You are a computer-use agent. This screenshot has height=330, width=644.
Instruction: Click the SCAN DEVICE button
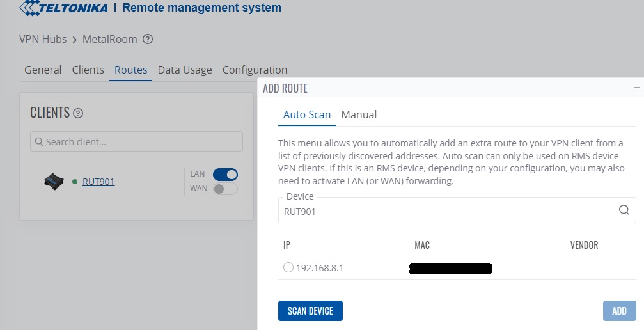[310, 311]
